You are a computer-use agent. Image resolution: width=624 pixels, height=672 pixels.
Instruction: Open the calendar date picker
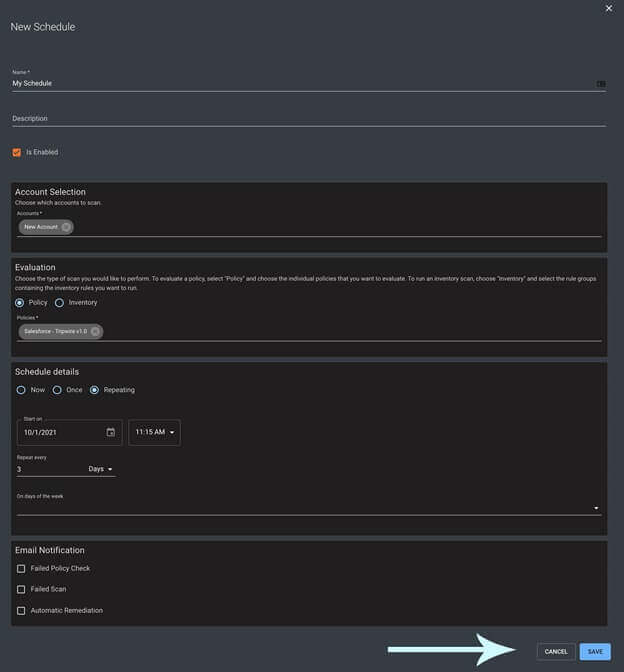click(111, 432)
